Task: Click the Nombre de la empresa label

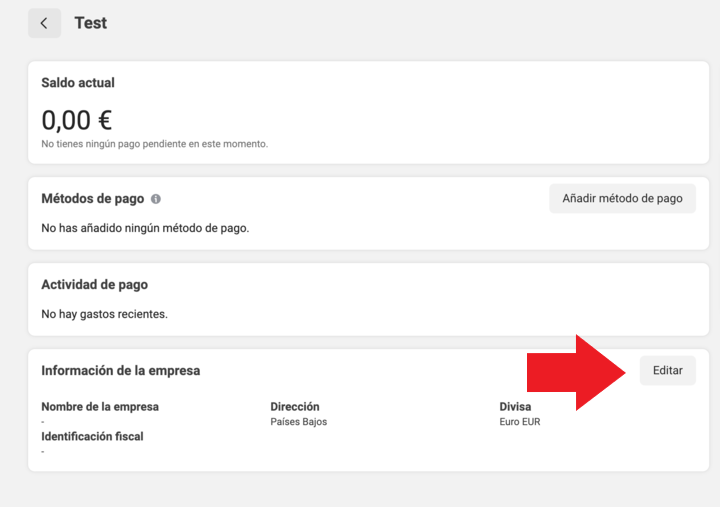Action: pos(100,406)
